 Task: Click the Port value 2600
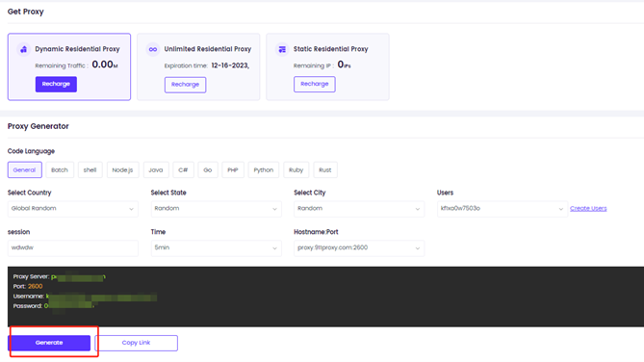coord(36,286)
